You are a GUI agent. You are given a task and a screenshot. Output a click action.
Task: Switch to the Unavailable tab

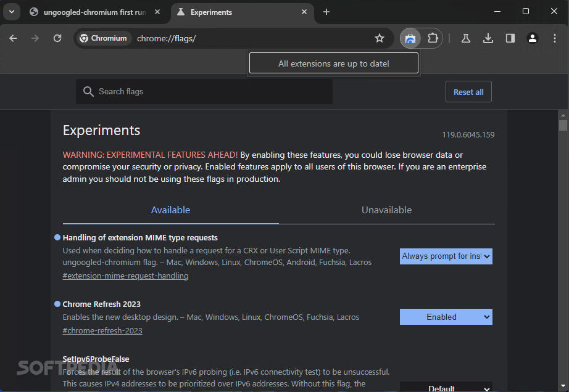386,210
